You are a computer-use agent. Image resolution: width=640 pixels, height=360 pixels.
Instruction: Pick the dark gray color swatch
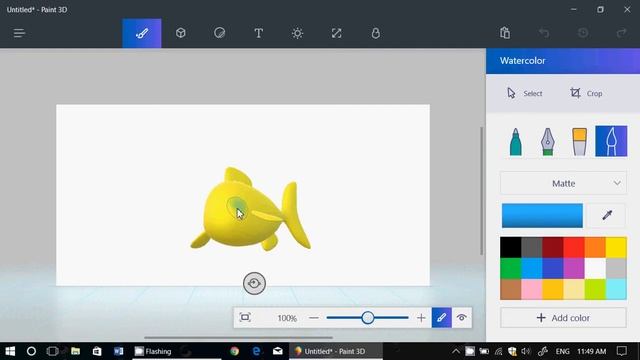(532, 247)
